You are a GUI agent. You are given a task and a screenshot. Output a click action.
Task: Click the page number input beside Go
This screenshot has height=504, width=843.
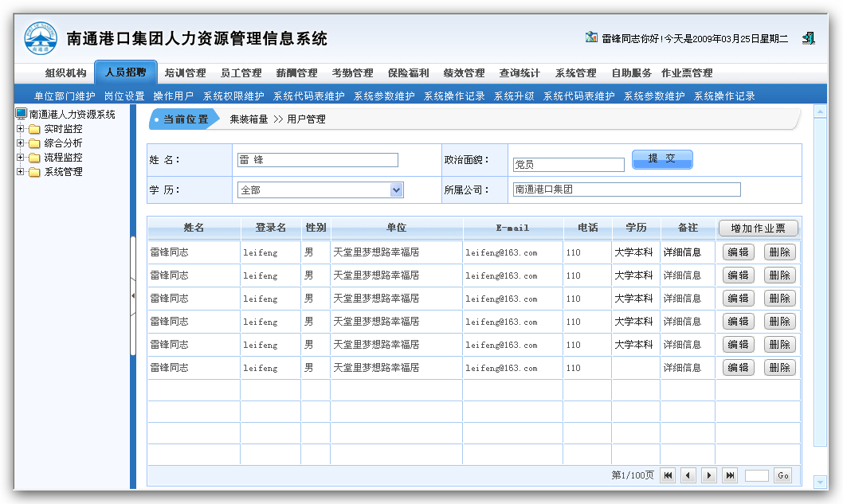point(755,475)
